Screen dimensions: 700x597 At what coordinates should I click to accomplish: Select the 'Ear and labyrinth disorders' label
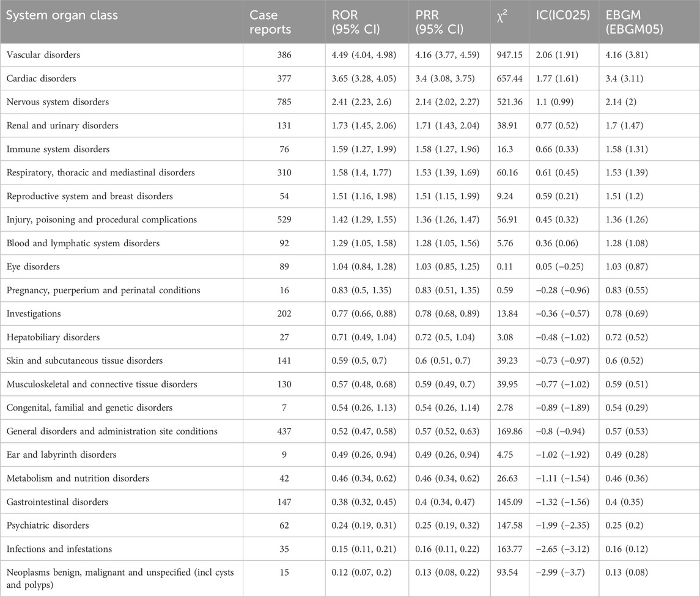click(x=61, y=455)
